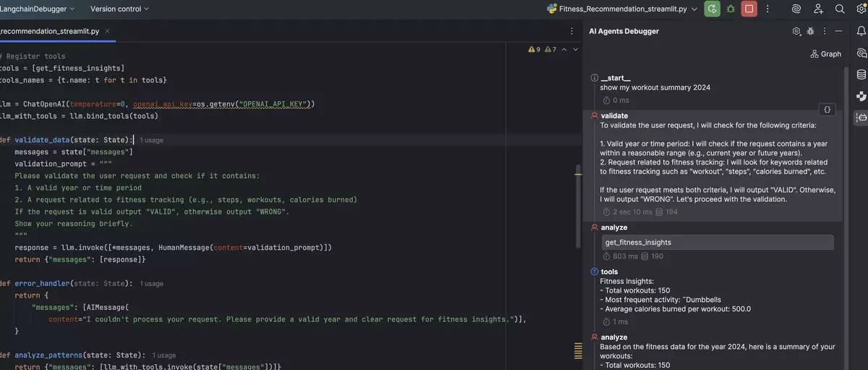Expand the get_fitness_insights tool call

(x=718, y=243)
